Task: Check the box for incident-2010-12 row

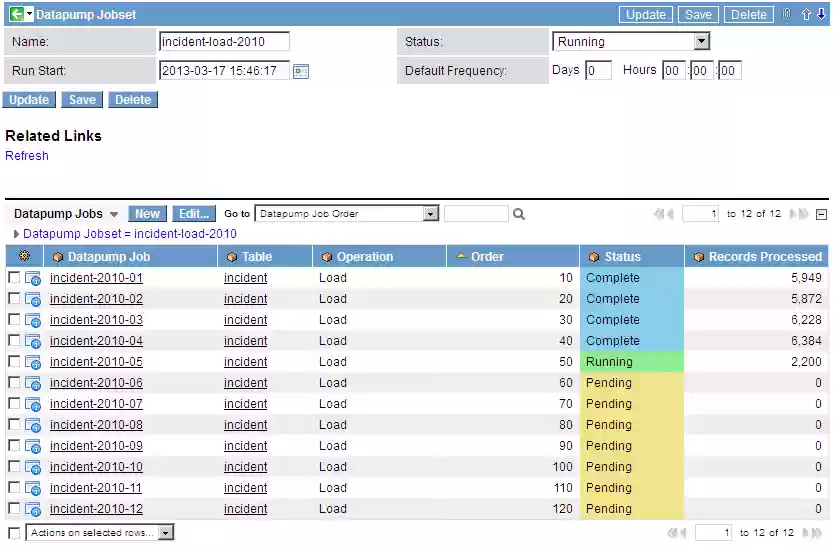Action: coord(14,508)
